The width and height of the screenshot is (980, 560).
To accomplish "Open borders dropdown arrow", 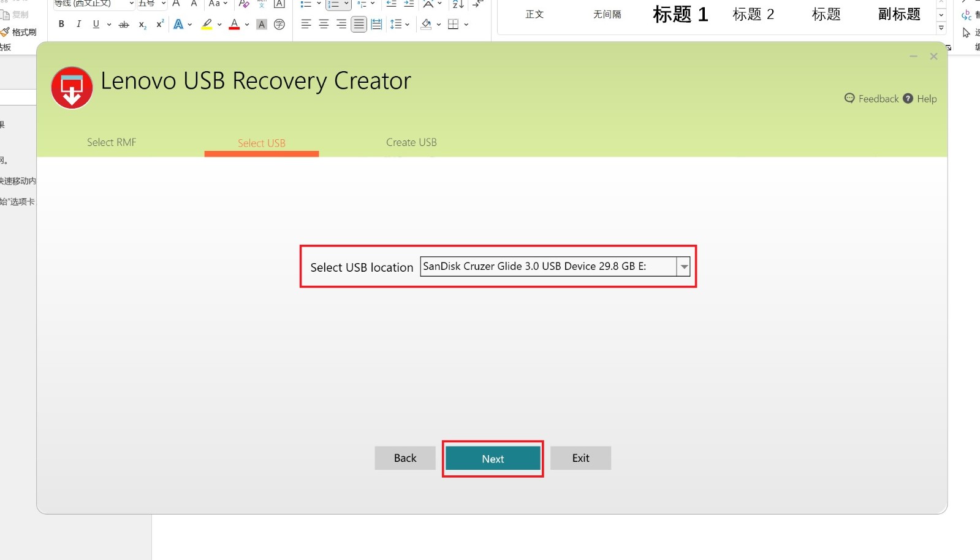I will 466,25.
